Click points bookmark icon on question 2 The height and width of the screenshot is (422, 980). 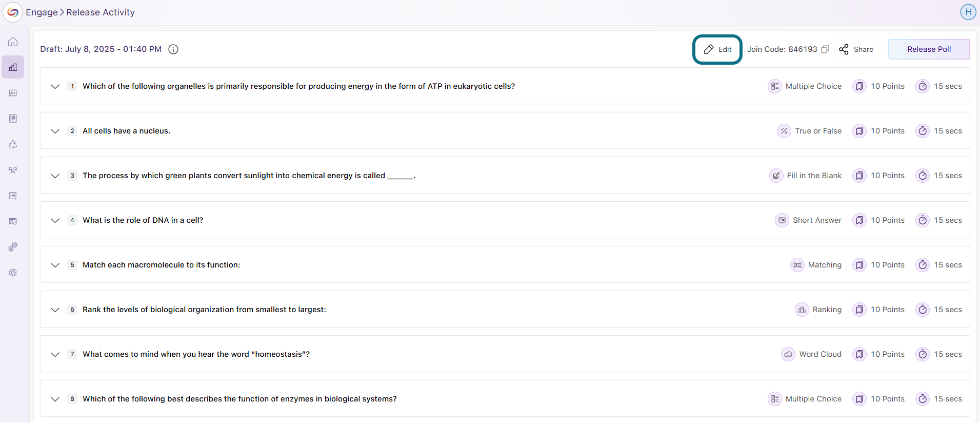tap(859, 131)
